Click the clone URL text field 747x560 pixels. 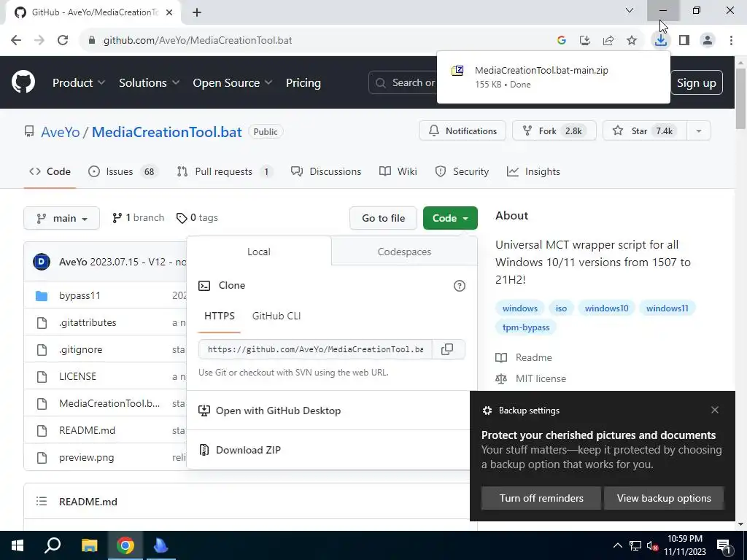coord(315,349)
